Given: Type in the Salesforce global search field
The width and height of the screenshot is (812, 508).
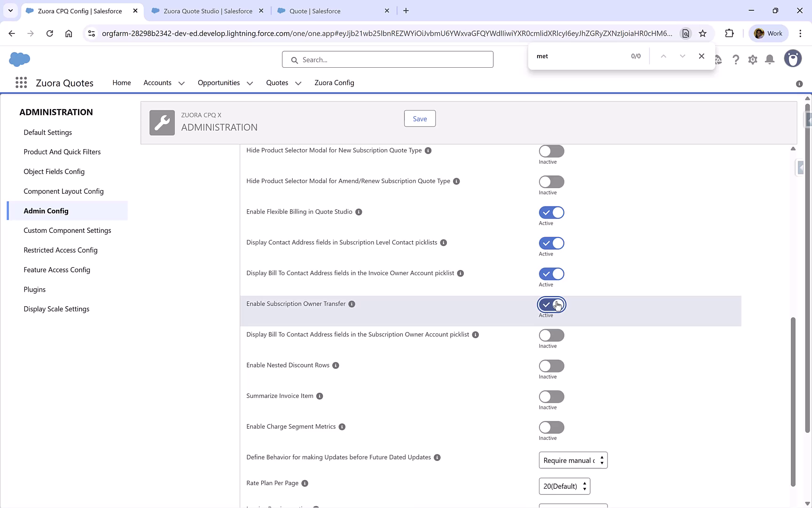Looking at the screenshot, I should 387,59.
